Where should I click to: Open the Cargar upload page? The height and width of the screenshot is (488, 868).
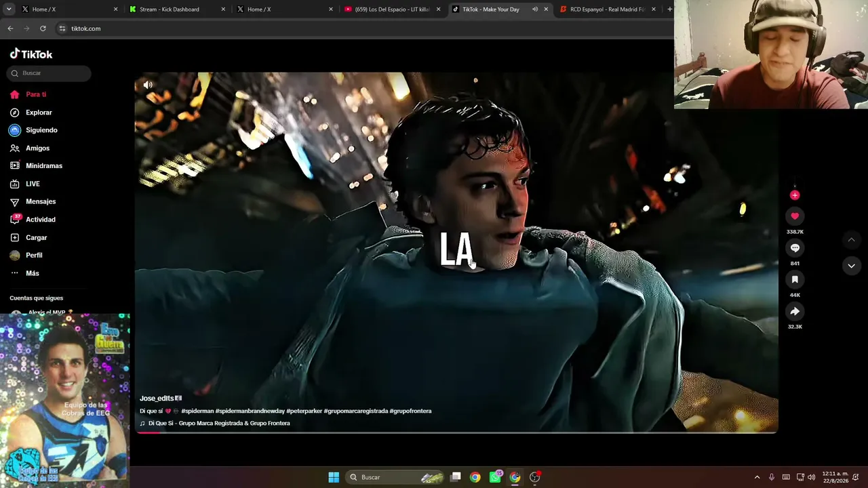tap(28, 237)
